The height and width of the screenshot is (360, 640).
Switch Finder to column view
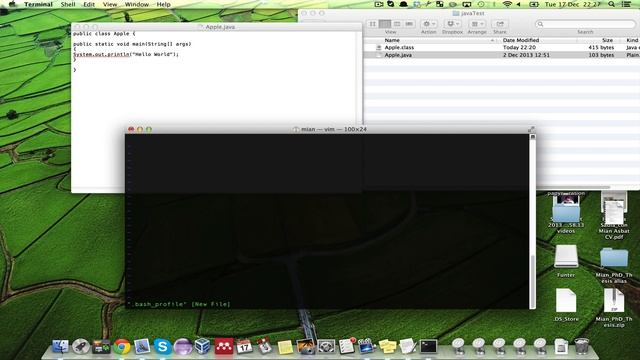397,24
